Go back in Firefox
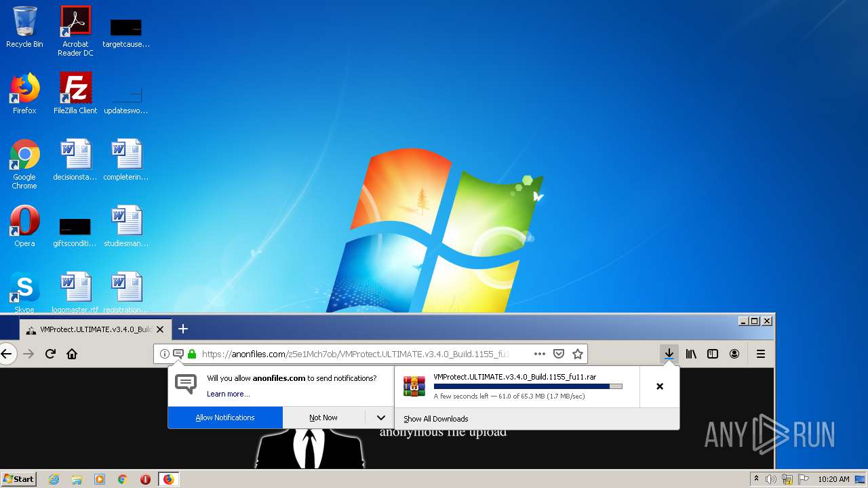The height and width of the screenshot is (488, 868). (6, 354)
